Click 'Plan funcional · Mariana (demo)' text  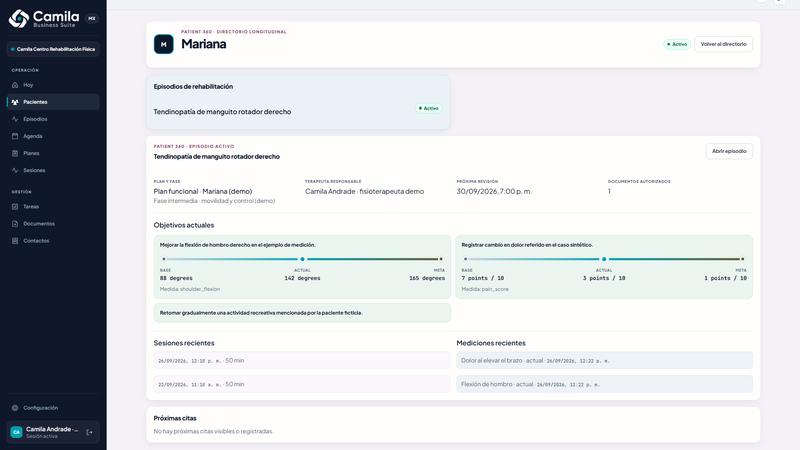point(203,191)
